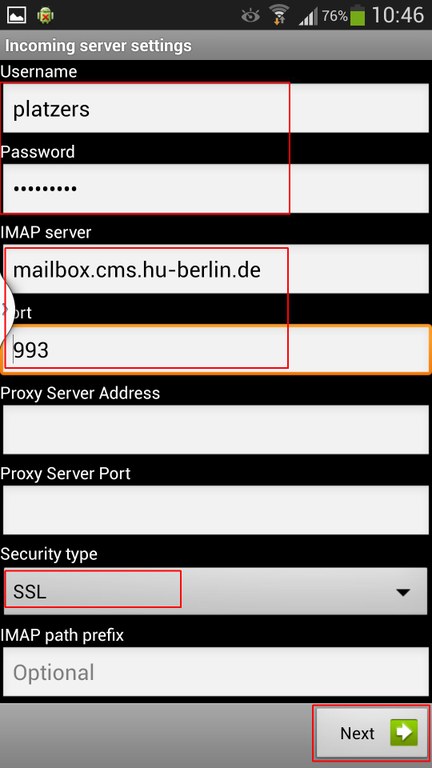Tap the green arrow on Next button
This screenshot has width=432, height=768.
tap(404, 733)
